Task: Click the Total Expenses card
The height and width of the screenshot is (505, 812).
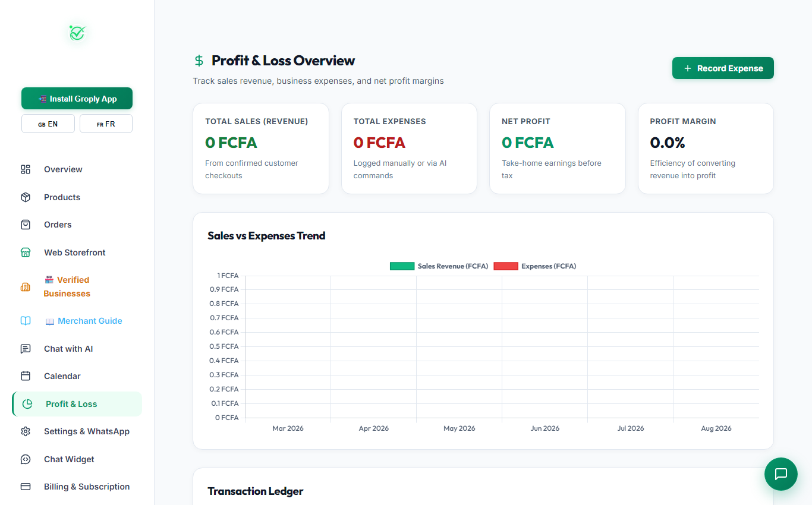Action: 409,149
